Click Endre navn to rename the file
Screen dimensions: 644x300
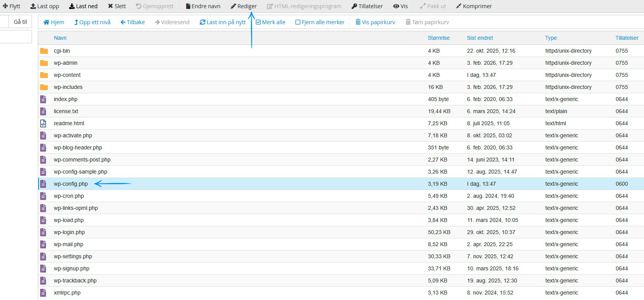203,6
